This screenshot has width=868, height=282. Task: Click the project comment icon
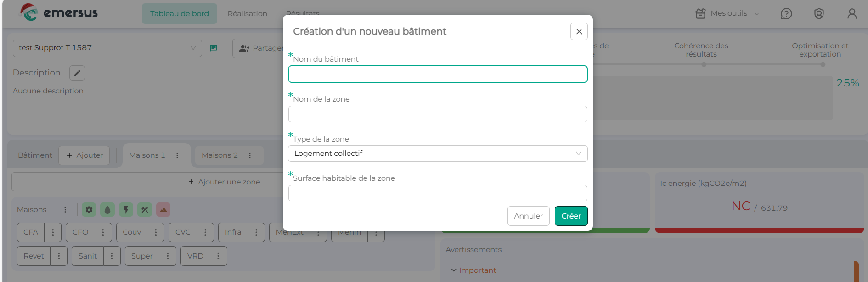[x=214, y=48]
